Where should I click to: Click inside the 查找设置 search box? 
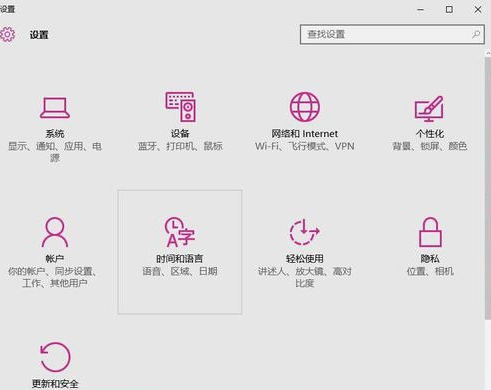pos(392,34)
